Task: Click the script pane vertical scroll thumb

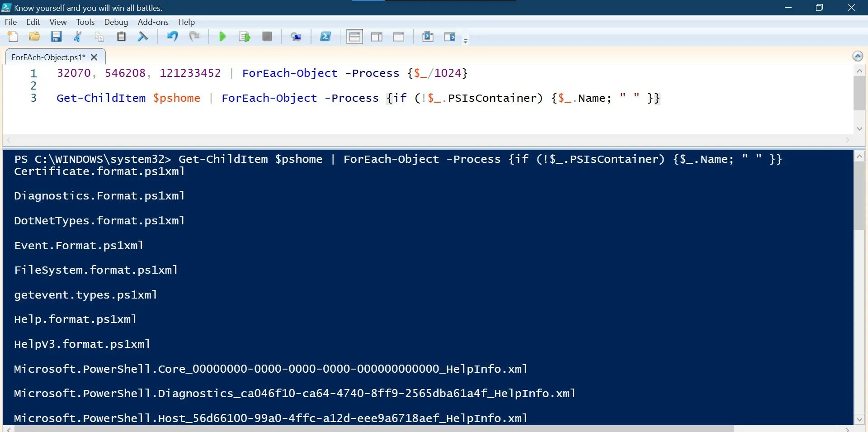Action: point(859,93)
